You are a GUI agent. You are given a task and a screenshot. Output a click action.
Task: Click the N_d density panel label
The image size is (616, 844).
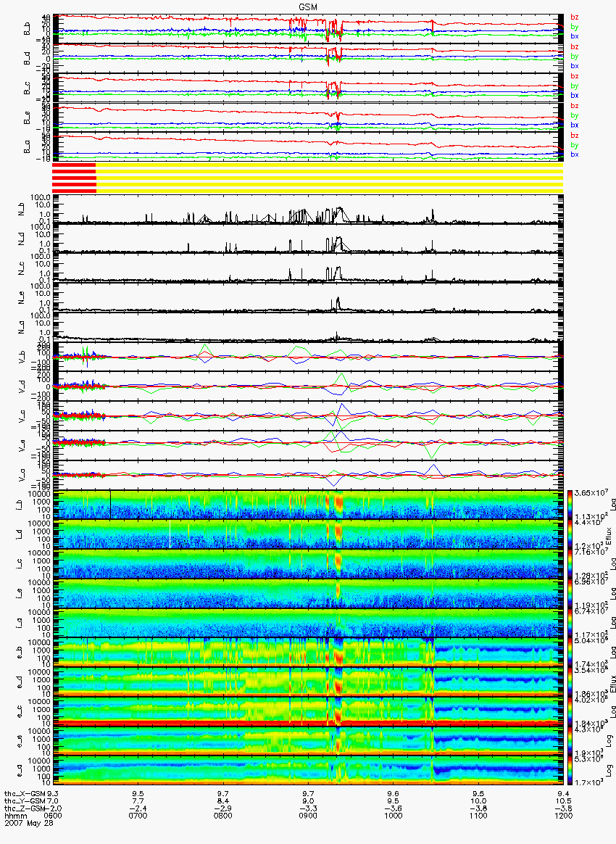tap(22, 240)
